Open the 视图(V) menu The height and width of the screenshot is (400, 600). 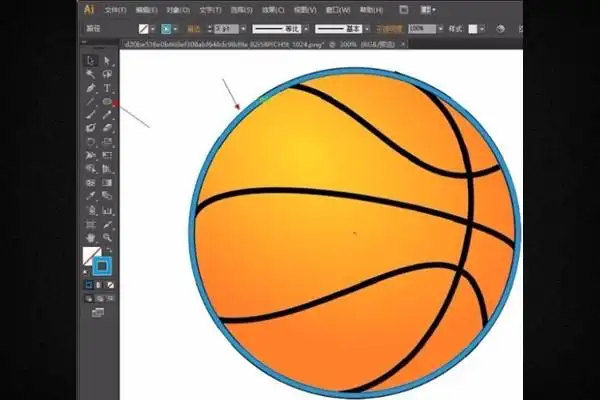[305, 10]
